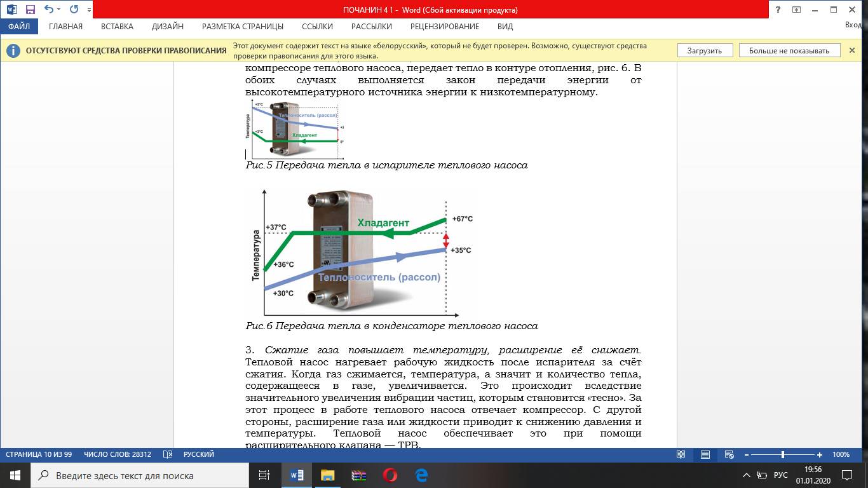Image resolution: width=868 pixels, height=488 pixels.
Task: Click the Redo (repeat) icon
Action: coord(74,10)
